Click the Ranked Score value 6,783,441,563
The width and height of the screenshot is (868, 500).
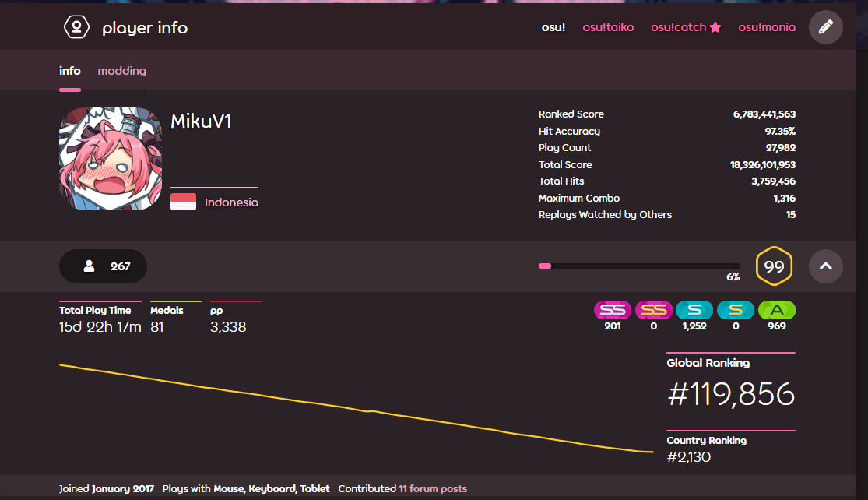[x=764, y=114]
